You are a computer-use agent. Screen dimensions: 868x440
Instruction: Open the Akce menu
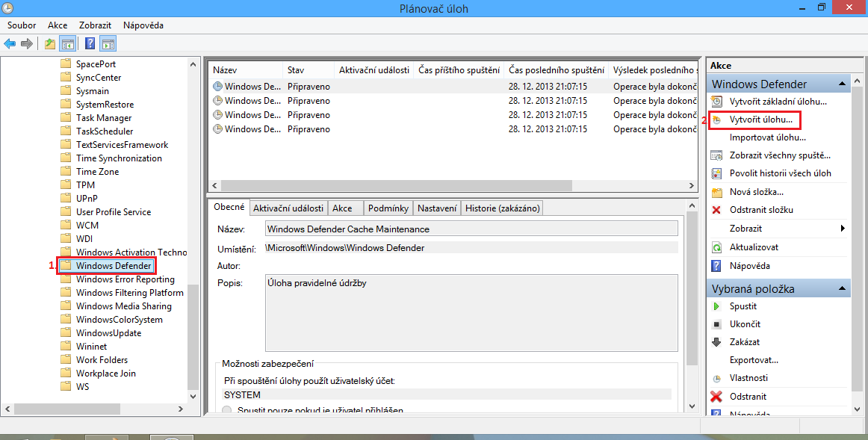pyautogui.click(x=58, y=25)
